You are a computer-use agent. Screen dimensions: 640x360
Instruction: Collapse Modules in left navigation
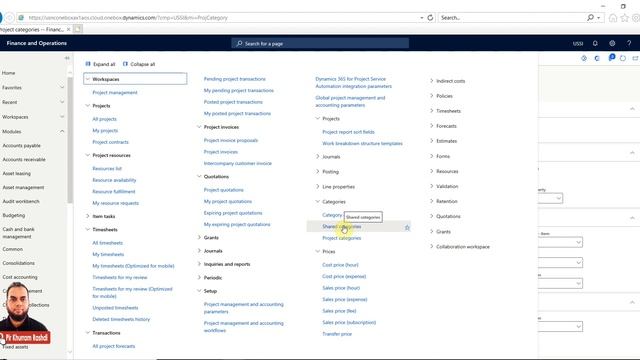(x=62, y=131)
